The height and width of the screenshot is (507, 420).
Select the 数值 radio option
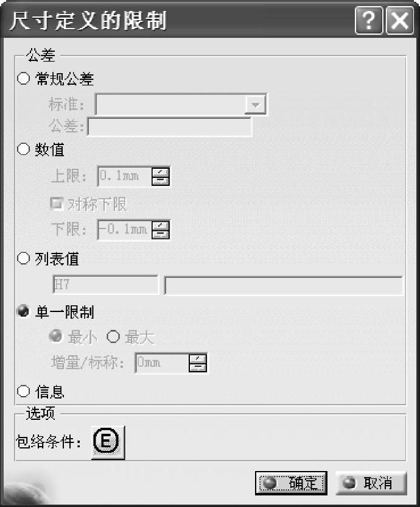pos(24,149)
